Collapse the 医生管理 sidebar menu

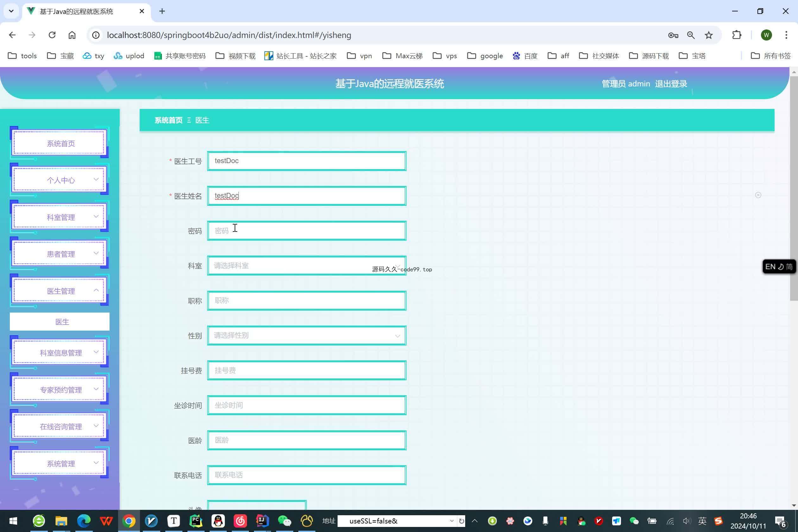click(x=60, y=291)
